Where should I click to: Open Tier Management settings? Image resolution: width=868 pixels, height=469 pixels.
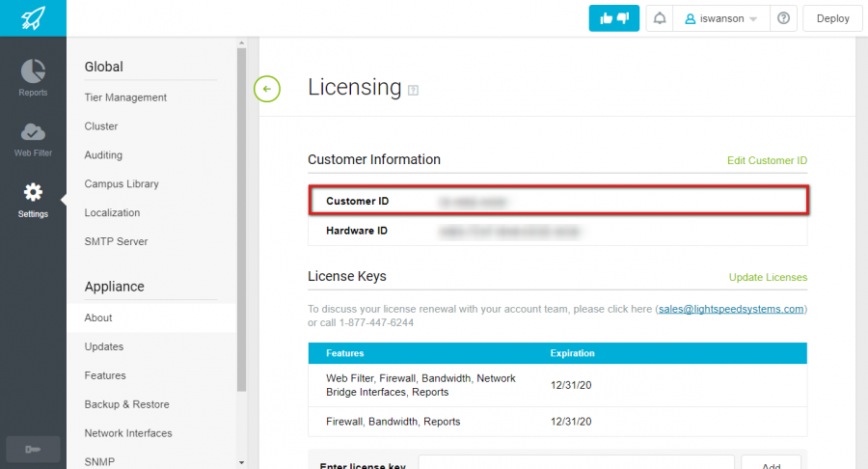click(x=125, y=97)
